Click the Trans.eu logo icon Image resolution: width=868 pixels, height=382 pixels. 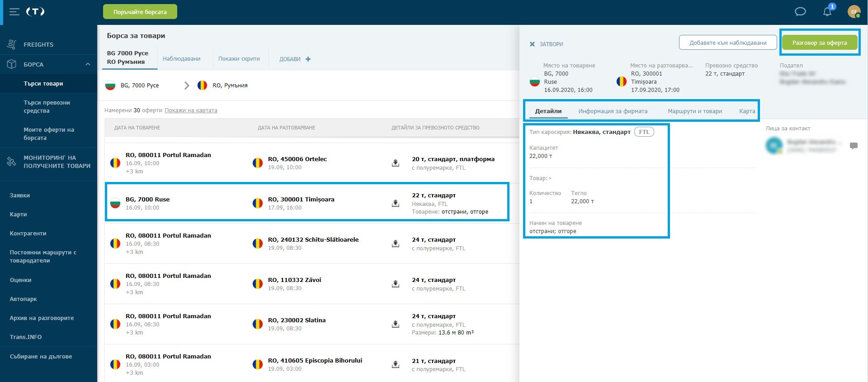coord(35,12)
